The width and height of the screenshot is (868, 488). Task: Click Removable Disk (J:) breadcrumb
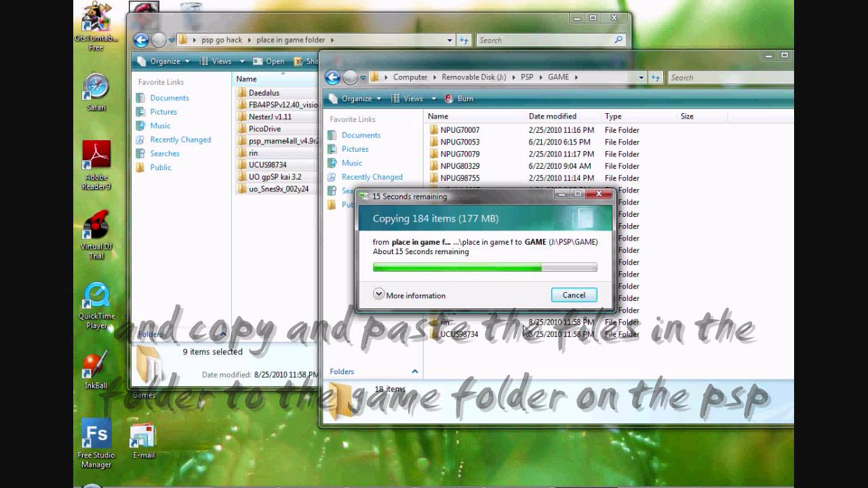tap(473, 77)
